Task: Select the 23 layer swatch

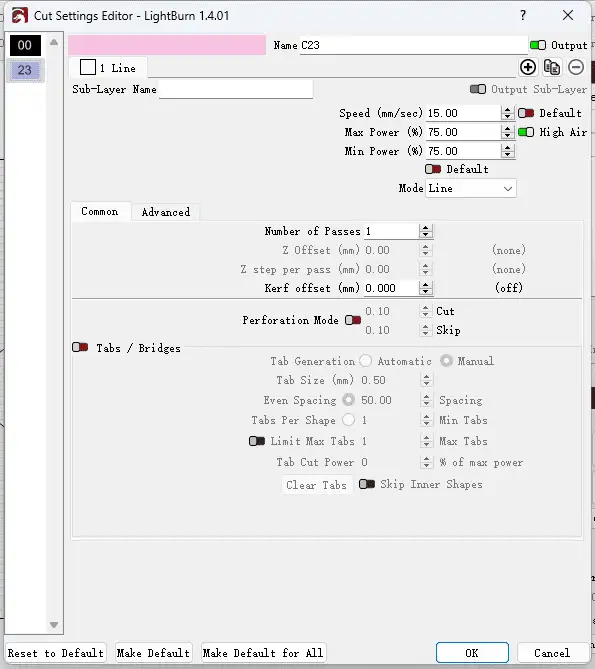Action: tap(25, 70)
